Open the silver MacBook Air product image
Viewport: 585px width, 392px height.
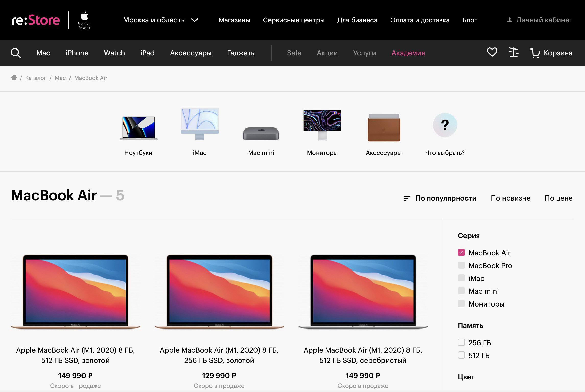(x=363, y=291)
